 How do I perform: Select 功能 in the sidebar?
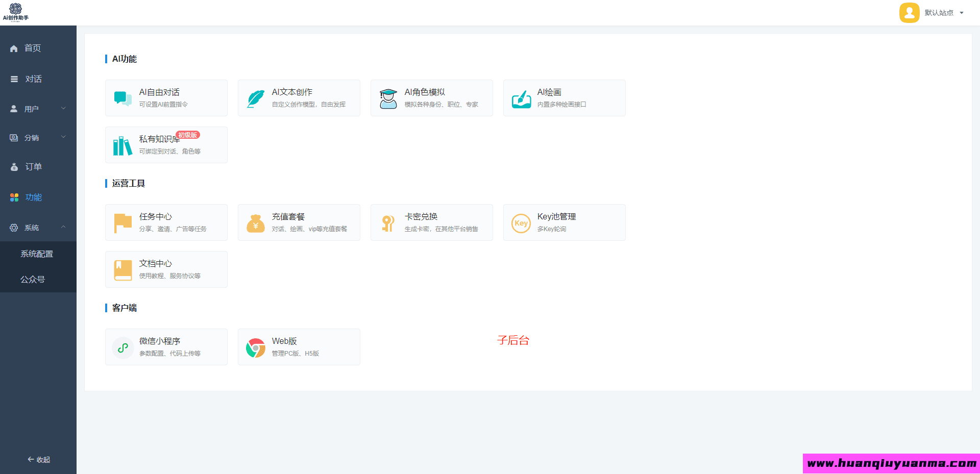click(33, 197)
